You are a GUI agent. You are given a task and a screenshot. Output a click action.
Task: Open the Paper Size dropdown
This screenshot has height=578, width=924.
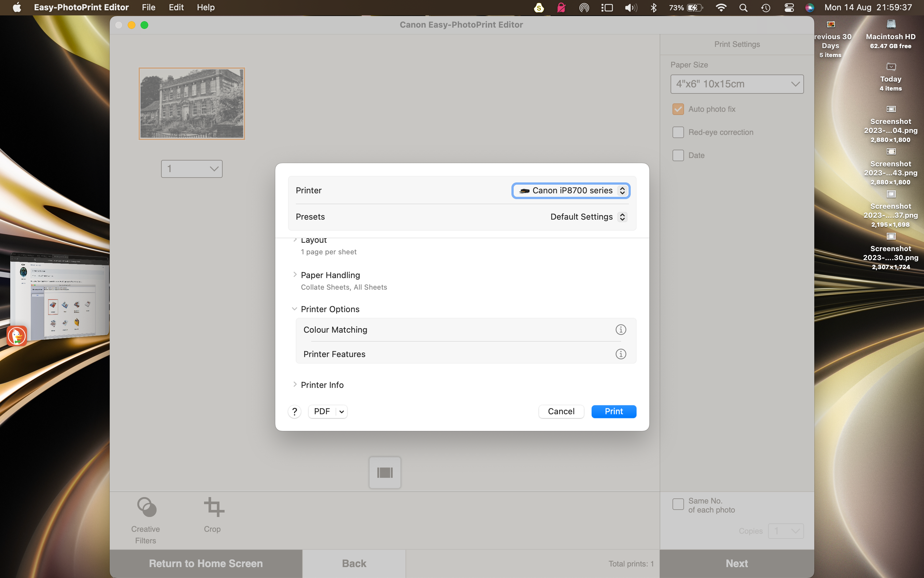[x=737, y=84]
